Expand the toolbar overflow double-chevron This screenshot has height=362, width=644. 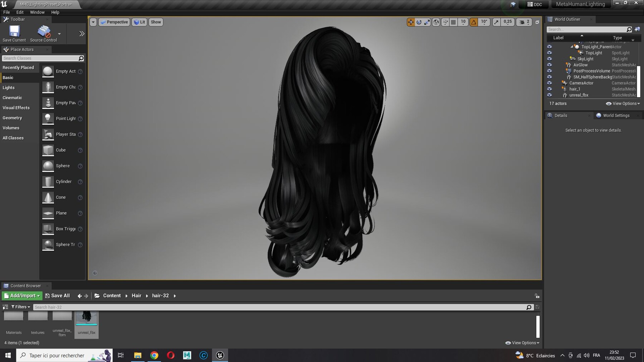tap(82, 34)
